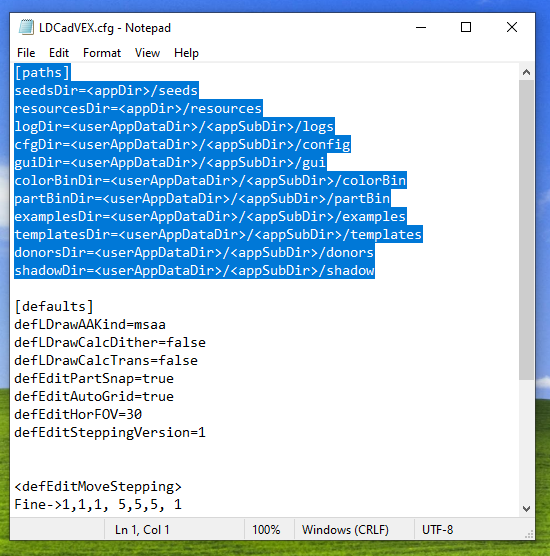
Task: Click the defLDrawAAKind=msaa line
Action: (x=90, y=324)
